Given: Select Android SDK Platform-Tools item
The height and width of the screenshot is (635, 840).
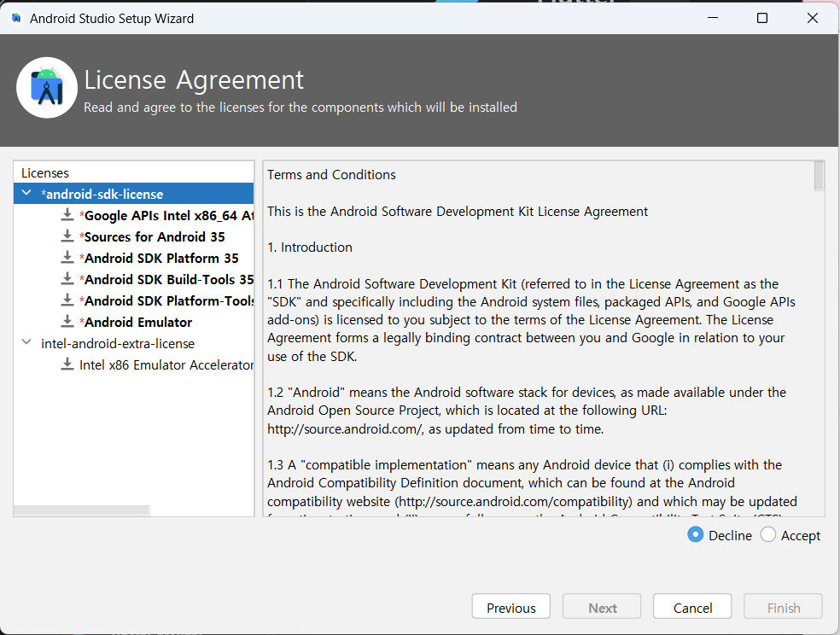Looking at the screenshot, I should (166, 301).
